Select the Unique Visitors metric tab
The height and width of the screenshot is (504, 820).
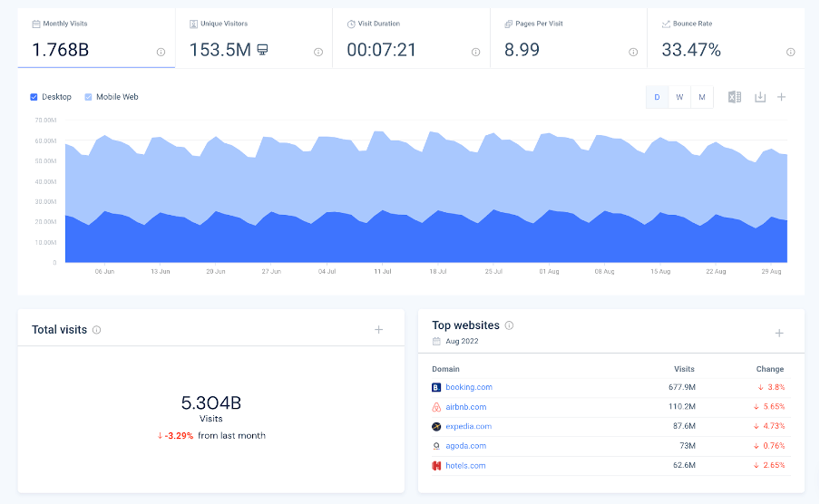coord(254,38)
